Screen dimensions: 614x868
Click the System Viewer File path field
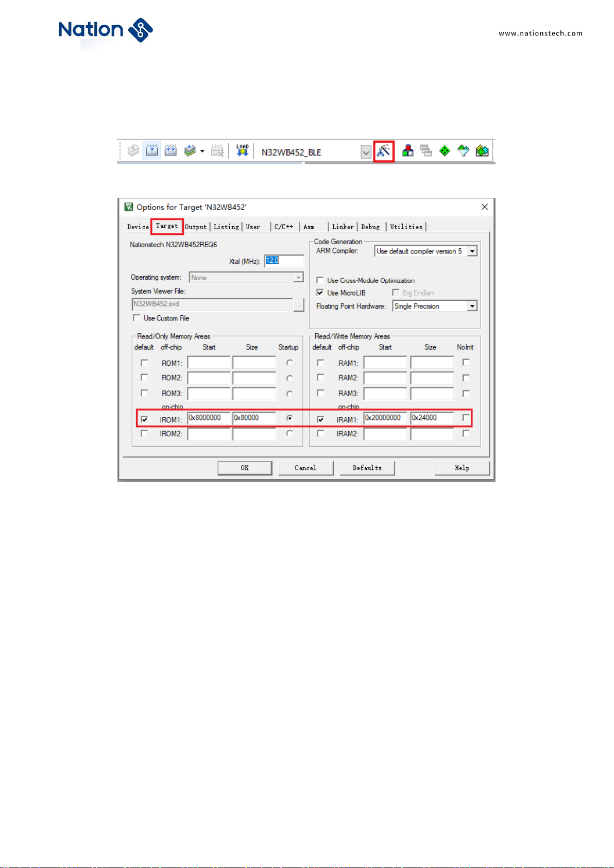tap(212, 304)
